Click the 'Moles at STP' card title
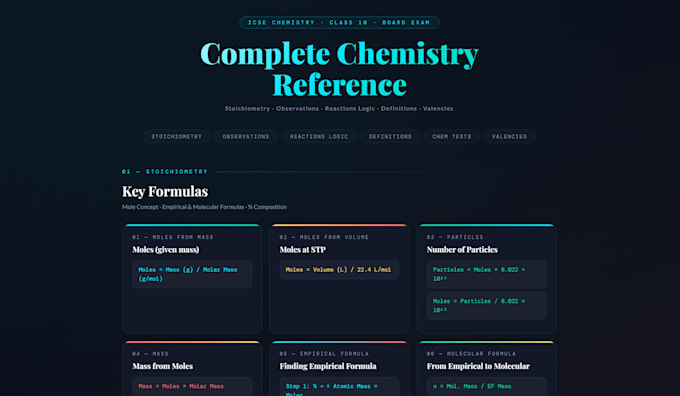The width and height of the screenshot is (680, 396). [302, 249]
